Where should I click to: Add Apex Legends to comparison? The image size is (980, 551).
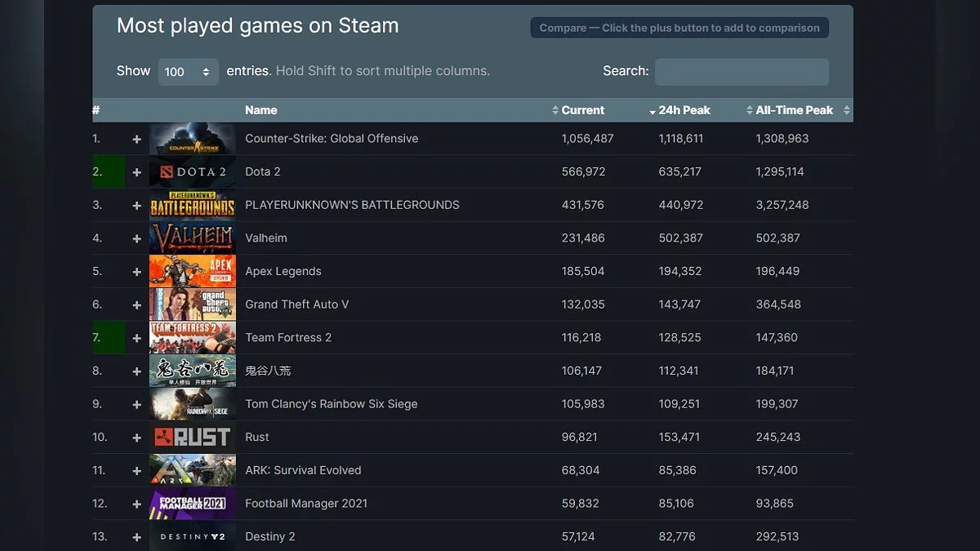(x=136, y=272)
